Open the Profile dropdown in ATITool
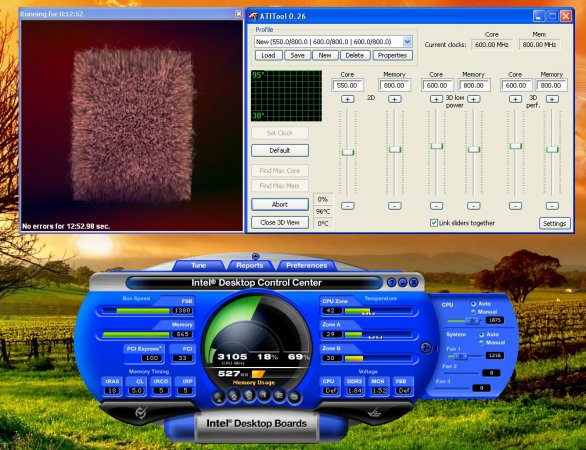This screenshot has height=450, width=586. pyautogui.click(x=407, y=41)
